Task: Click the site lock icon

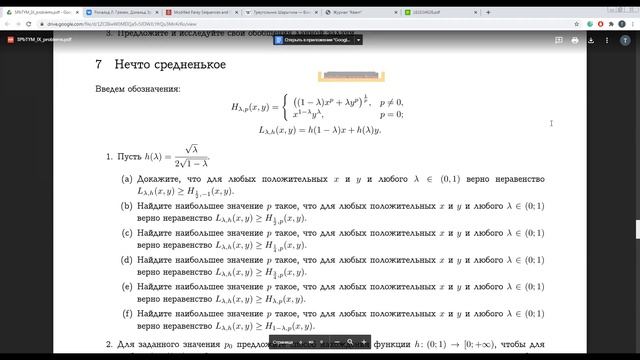Action: coord(41,24)
